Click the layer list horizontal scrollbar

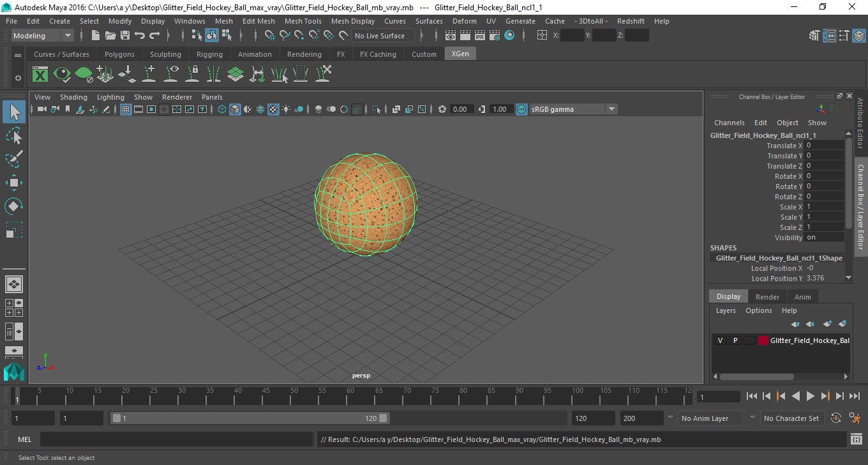click(x=757, y=376)
